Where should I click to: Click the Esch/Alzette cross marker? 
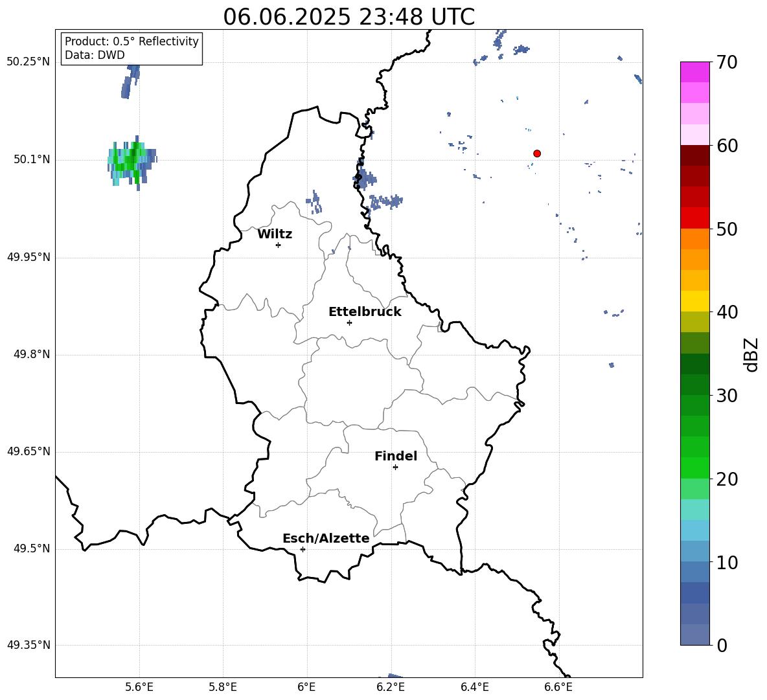click(303, 549)
